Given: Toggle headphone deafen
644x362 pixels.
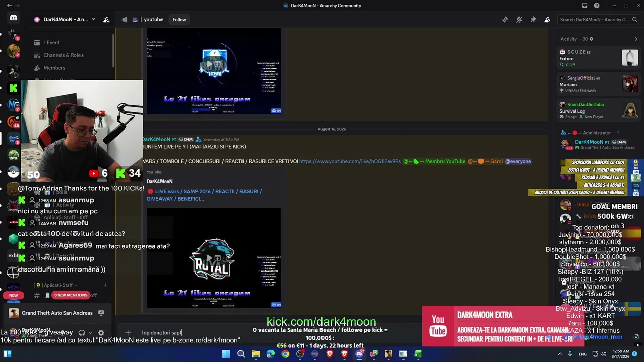Looking at the screenshot, I should tap(82, 333).
